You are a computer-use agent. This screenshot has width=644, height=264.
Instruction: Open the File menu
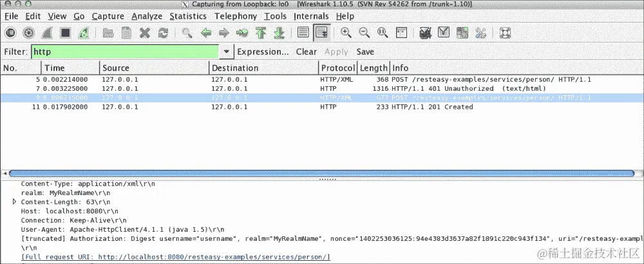pos(12,16)
